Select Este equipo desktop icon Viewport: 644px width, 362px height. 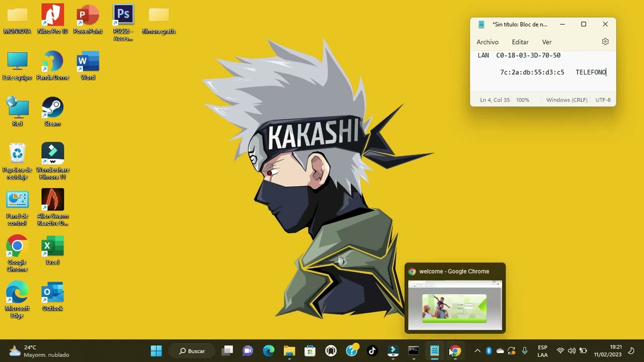pyautogui.click(x=17, y=66)
